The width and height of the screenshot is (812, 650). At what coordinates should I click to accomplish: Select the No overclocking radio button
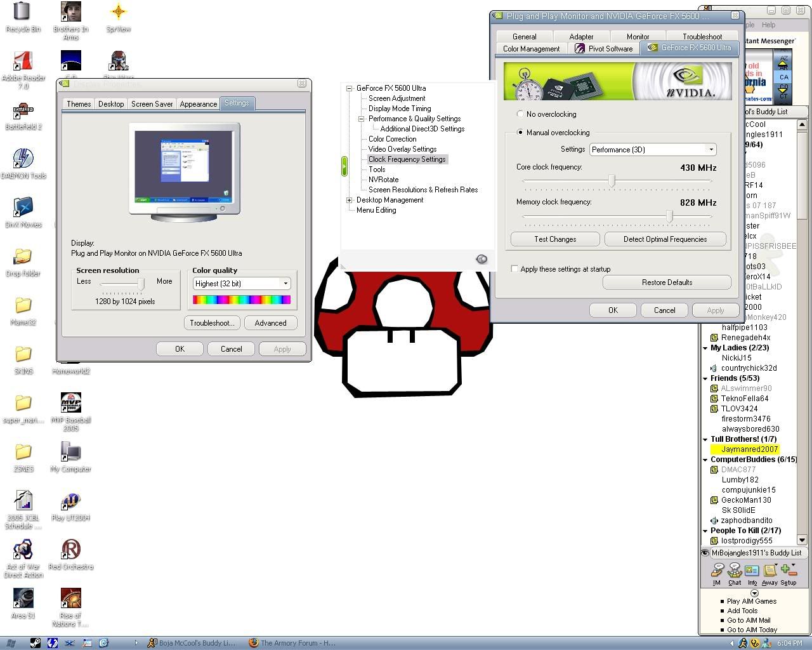point(521,114)
